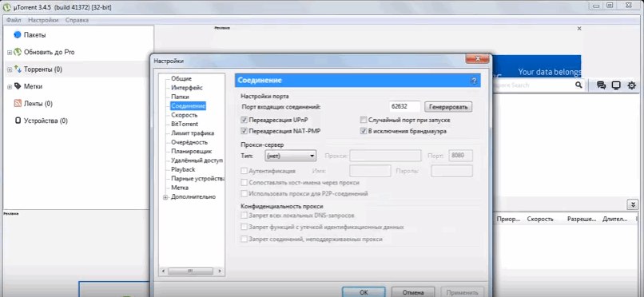Image resolution: width=644 pixels, height=297 pixels.
Task: Open the Файл menu
Action: [x=14, y=20]
